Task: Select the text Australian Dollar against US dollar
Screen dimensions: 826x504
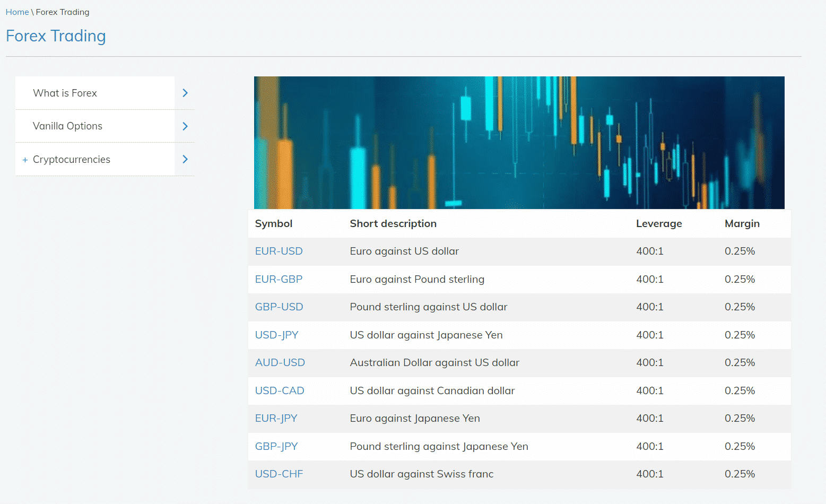Action: point(434,363)
